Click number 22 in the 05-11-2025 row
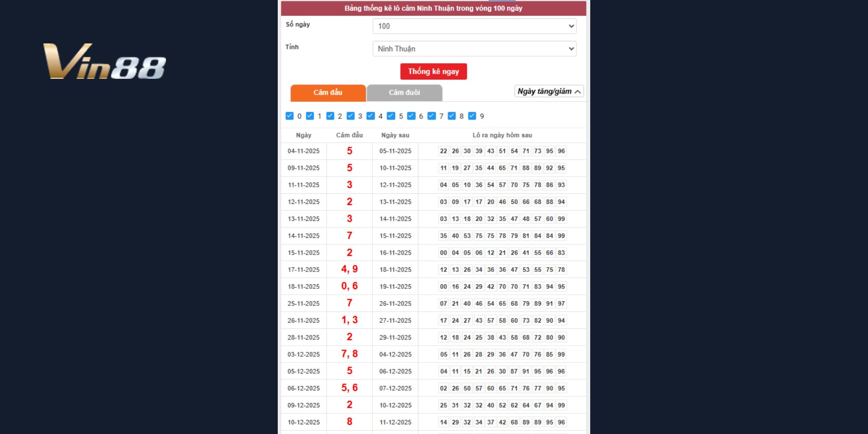This screenshot has width=868, height=434. pyautogui.click(x=443, y=151)
